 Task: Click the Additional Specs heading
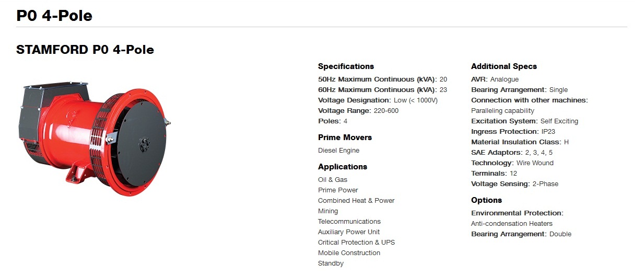pos(504,66)
